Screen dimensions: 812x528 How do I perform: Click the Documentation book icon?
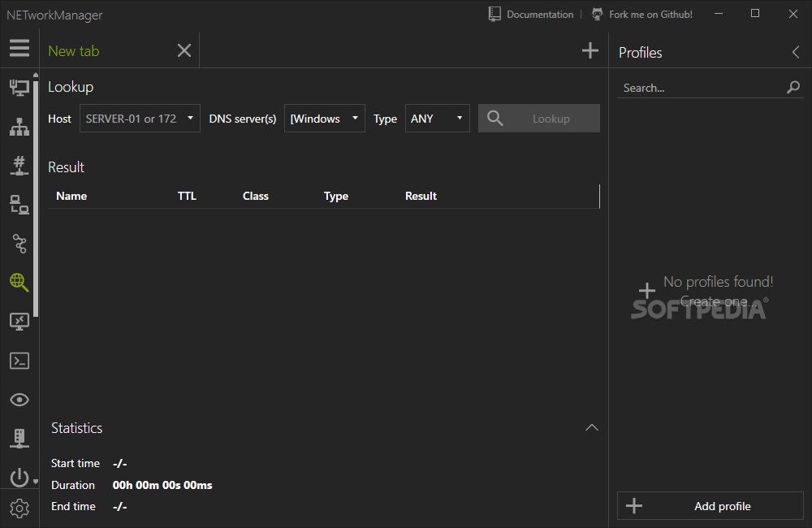(495, 14)
